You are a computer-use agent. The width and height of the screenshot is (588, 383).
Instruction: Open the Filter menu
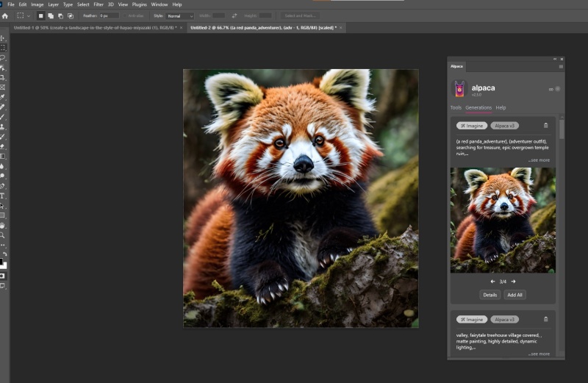tap(98, 4)
